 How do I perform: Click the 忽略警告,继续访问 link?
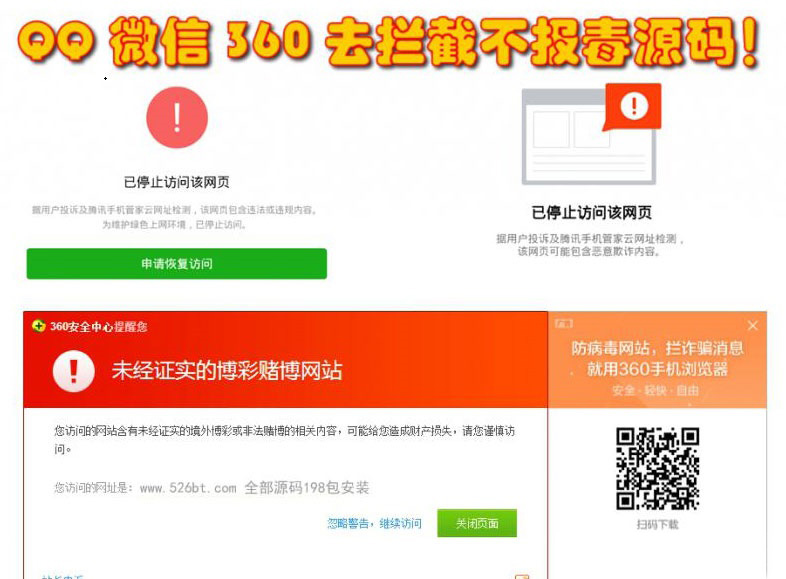(374, 523)
